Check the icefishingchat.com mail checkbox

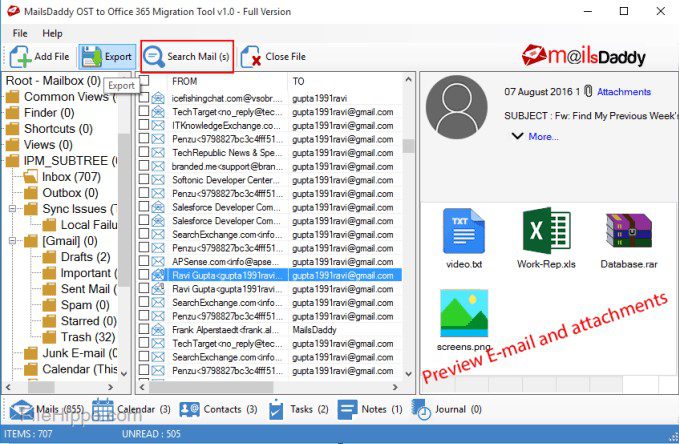click(x=144, y=97)
